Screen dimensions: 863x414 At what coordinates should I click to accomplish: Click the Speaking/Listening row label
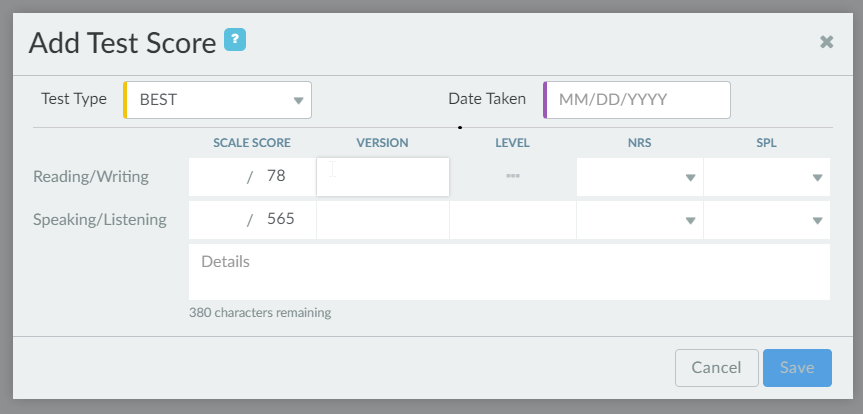click(x=100, y=219)
